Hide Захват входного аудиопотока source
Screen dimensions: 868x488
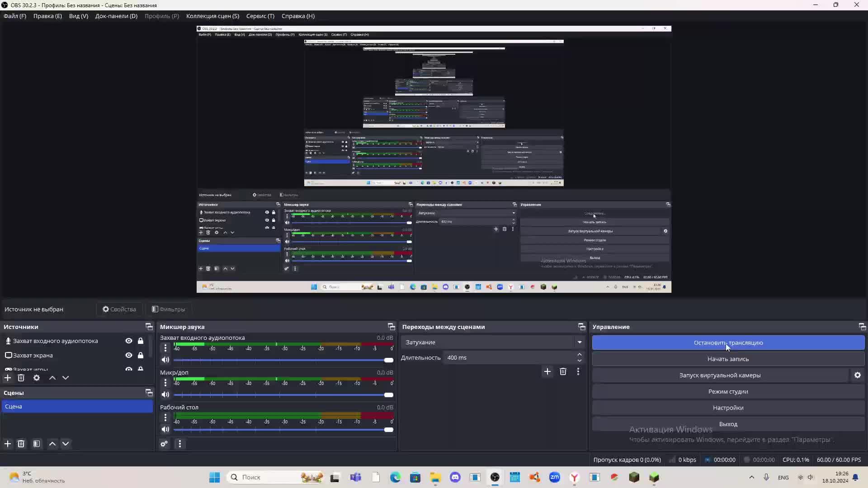[x=129, y=341]
